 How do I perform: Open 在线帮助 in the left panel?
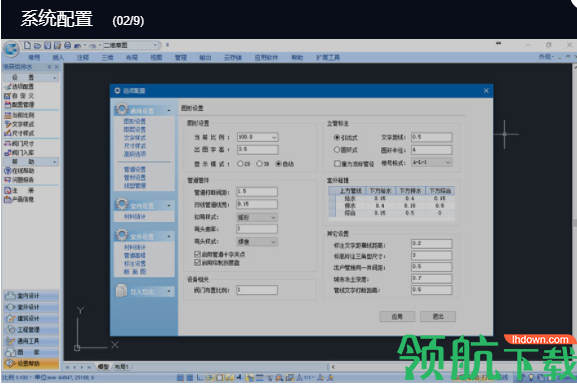19,171
